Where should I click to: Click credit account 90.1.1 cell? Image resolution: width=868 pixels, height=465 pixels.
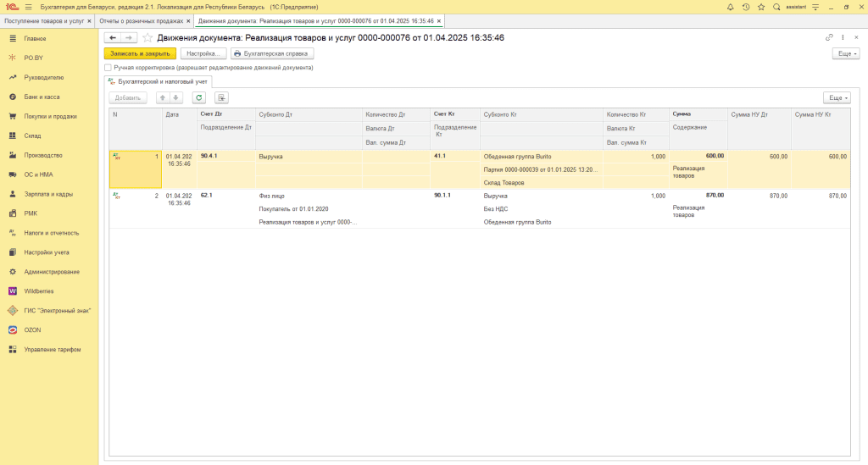[455, 196]
